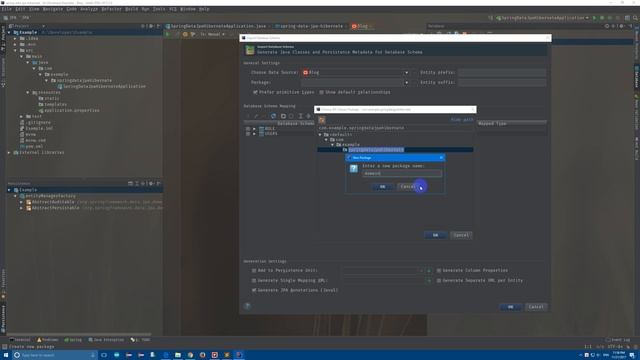
Task: Collapse the com node in package tree
Action: [327, 140]
